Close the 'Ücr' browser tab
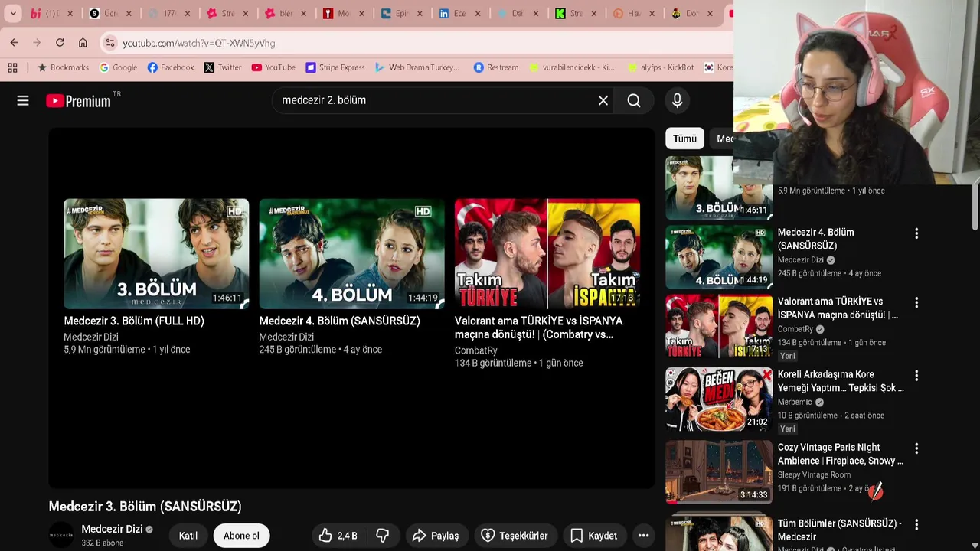980x551 pixels. (x=129, y=14)
